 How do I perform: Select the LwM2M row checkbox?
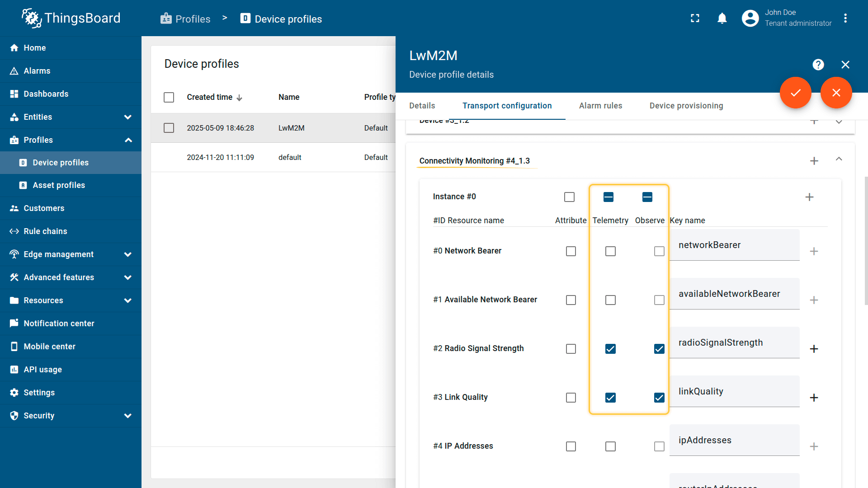pyautogui.click(x=169, y=128)
